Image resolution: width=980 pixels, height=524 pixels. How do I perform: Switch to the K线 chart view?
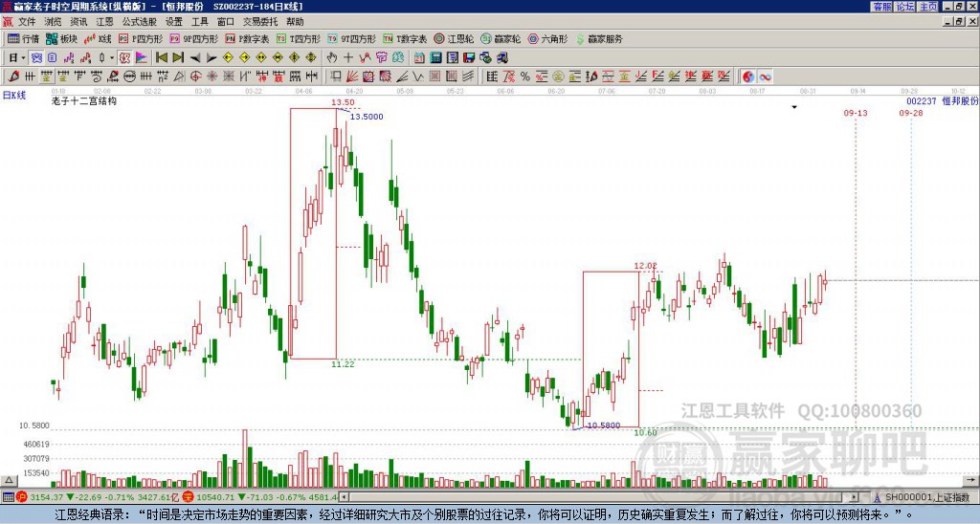98,38
